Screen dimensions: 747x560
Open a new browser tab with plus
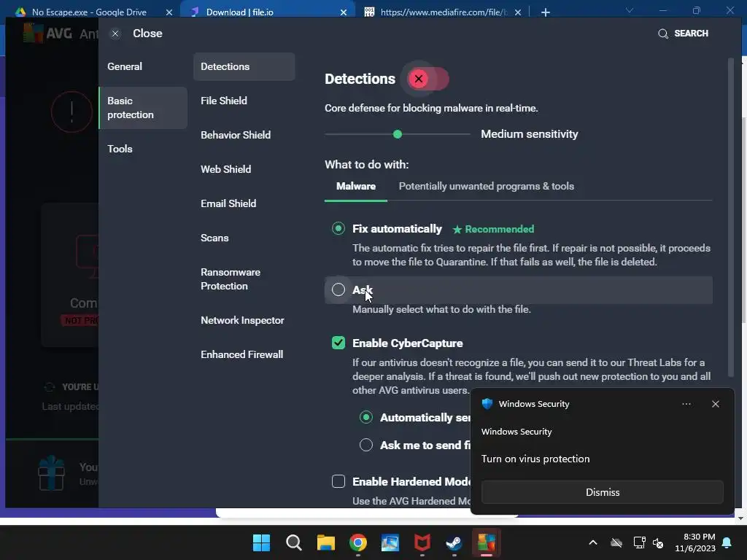click(x=546, y=12)
